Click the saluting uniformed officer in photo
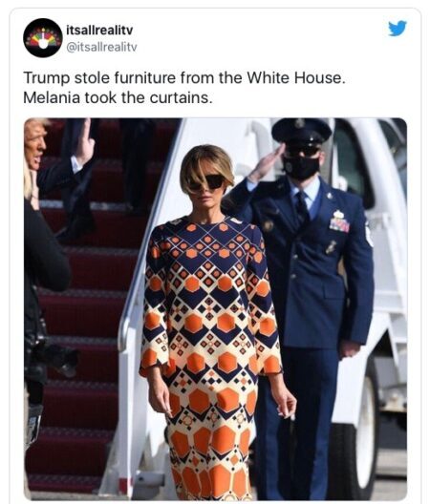 [x=309, y=289]
